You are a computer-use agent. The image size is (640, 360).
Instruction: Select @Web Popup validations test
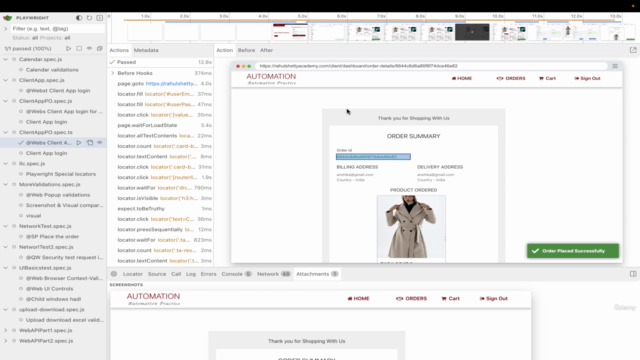coord(58,195)
